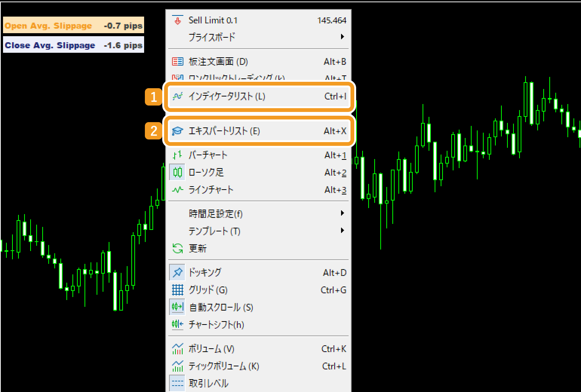The width and height of the screenshot is (581, 392).
Task: Choose 取引レベル trade levels menu item
Action: (209, 383)
